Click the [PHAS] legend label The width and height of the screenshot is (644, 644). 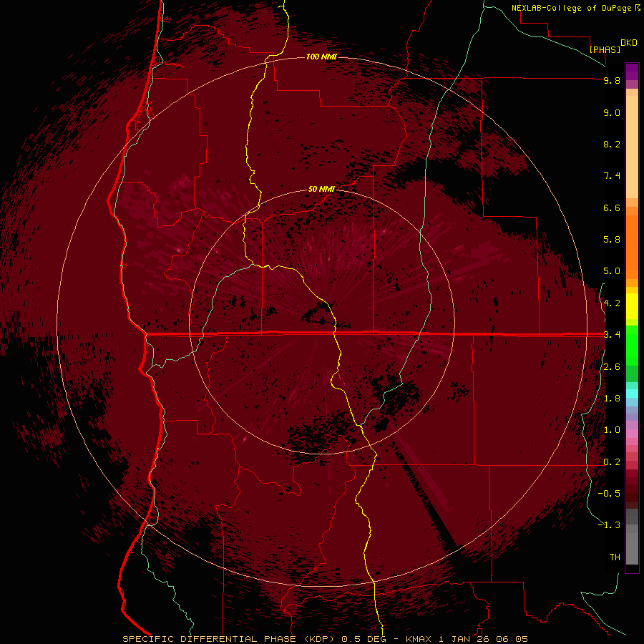(x=605, y=49)
